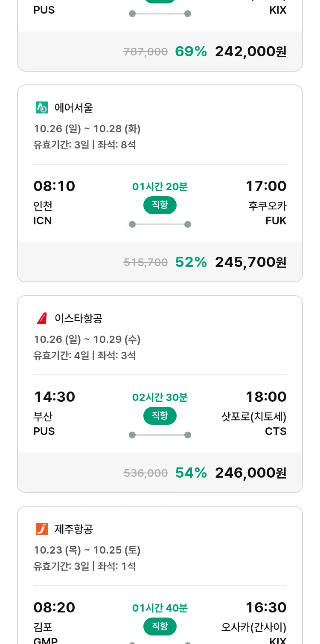Tap the 54% discount label
The width and height of the screenshot is (320, 644).
coord(191,473)
